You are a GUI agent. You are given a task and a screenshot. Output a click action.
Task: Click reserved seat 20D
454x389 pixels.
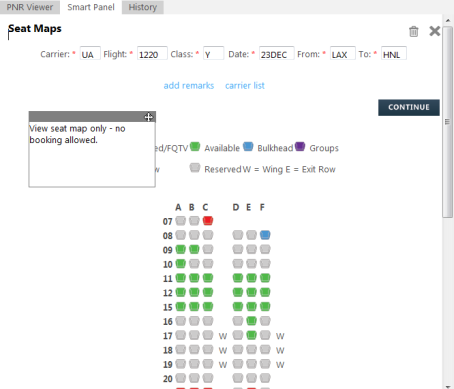238,378
